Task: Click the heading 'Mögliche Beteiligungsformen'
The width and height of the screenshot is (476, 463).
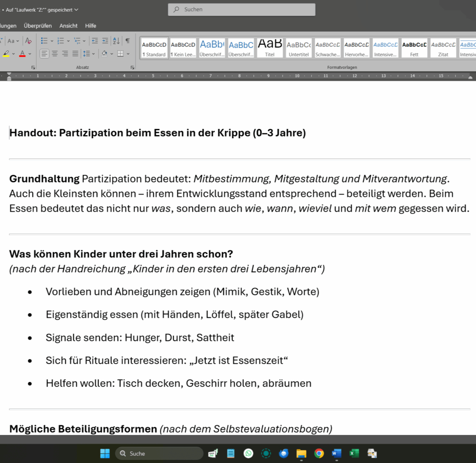Action: (x=83, y=429)
